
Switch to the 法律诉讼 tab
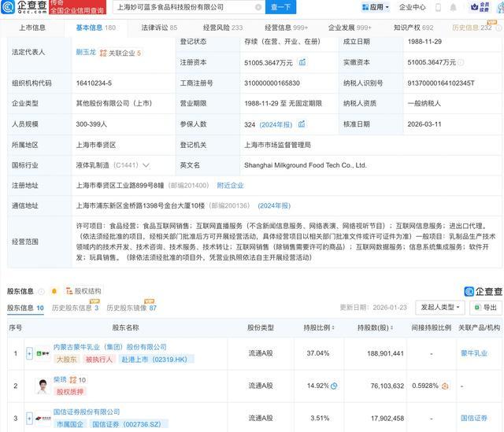(159, 27)
